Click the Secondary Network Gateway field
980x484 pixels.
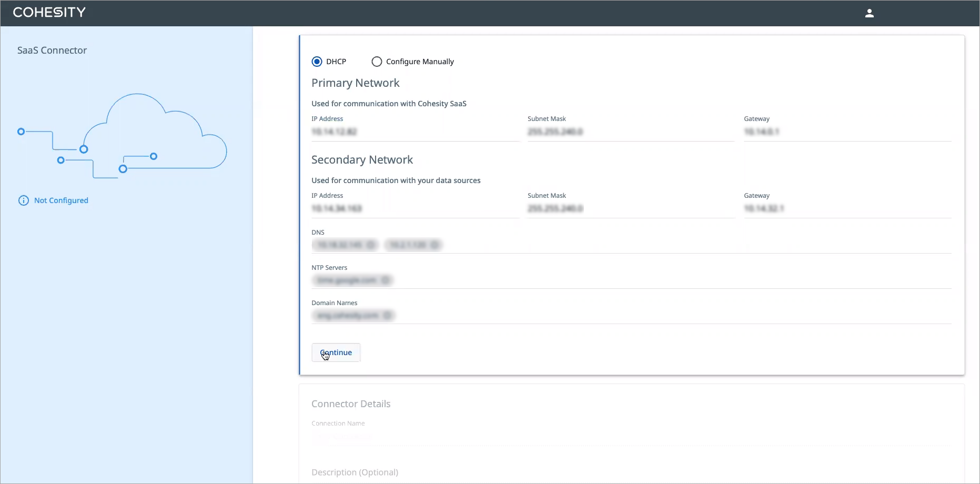click(847, 209)
